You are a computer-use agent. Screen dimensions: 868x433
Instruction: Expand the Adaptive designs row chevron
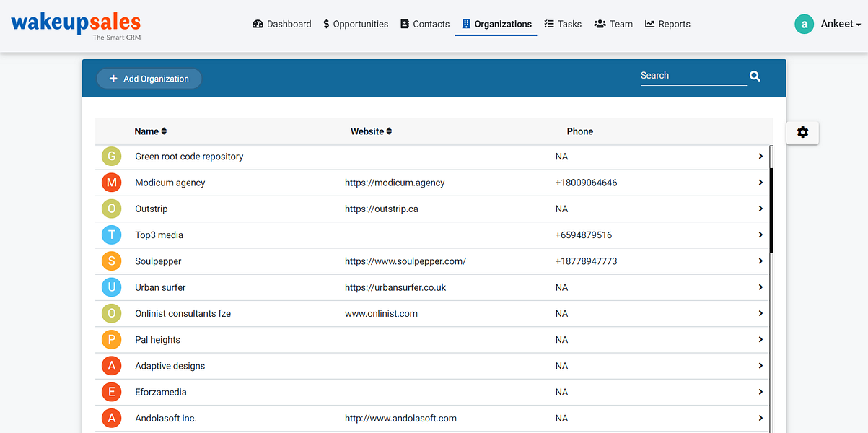[x=760, y=366]
